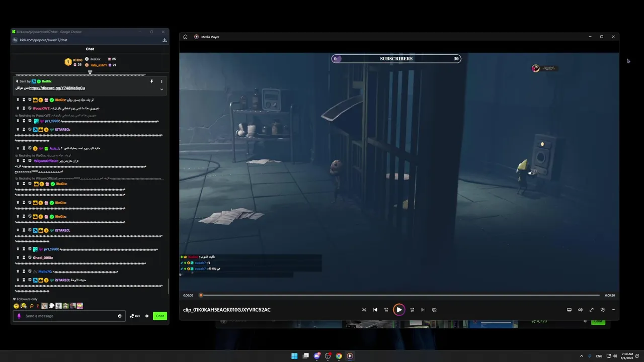The height and width of the screenshot is (362, 644).
Task: Open subtitles and captions menu
Action: pyautogui.click(x=569, y=310)
